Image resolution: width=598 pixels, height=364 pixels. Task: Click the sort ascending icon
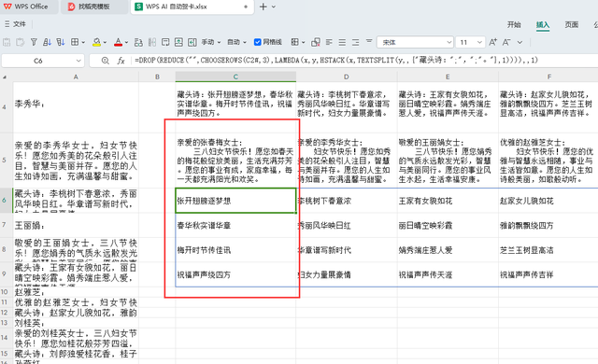tap(47, 42)
